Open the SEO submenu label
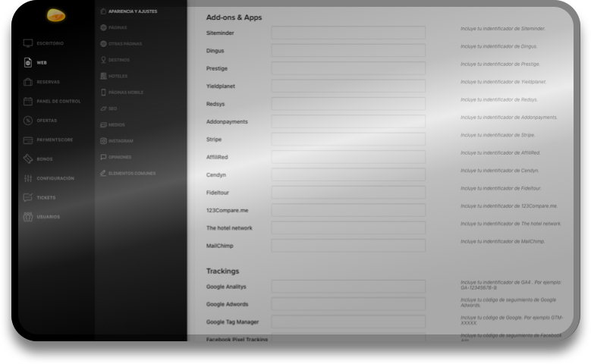Screen dimensions: 591x364 click(x=113, y=108)
